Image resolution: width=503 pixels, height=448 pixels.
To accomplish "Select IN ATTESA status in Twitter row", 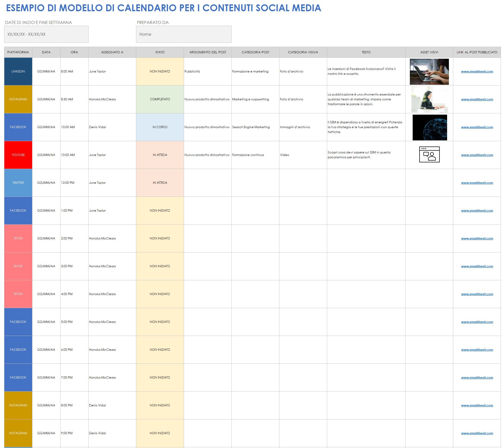I will (160, 183).
